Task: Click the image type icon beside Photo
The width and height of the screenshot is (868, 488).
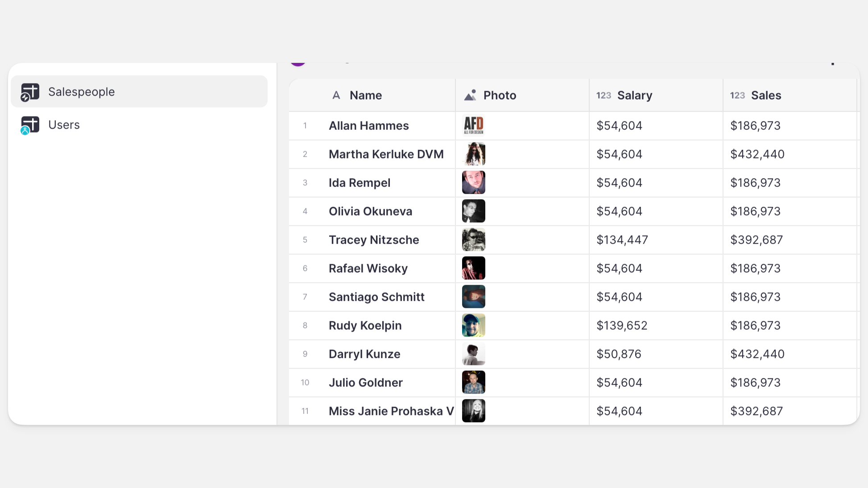Action: 470,95
